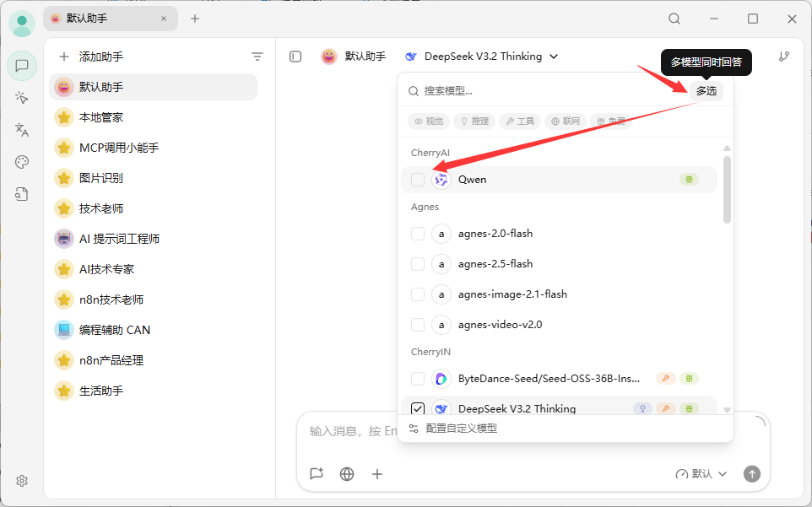The image size is (812, 507).
Task: Click the tool tag on ByteDance-Seed row
Action: point(665,379)
